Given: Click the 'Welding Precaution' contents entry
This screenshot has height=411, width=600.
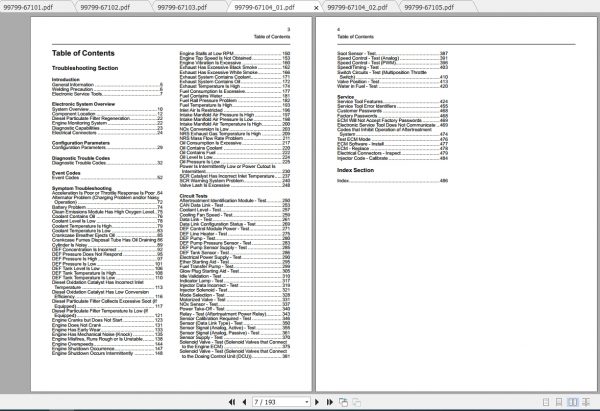Looking at the screenshot, I should coord(107,89).
